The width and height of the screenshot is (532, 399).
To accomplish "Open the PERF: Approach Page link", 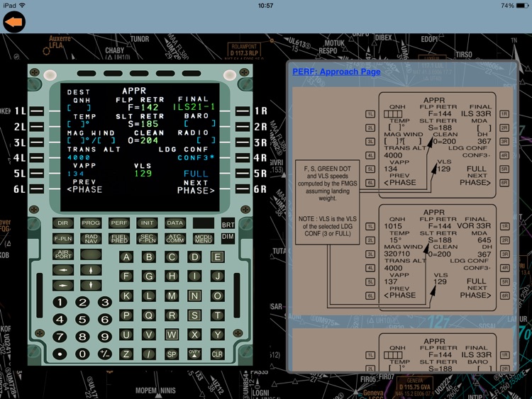I will coord(336,72).
